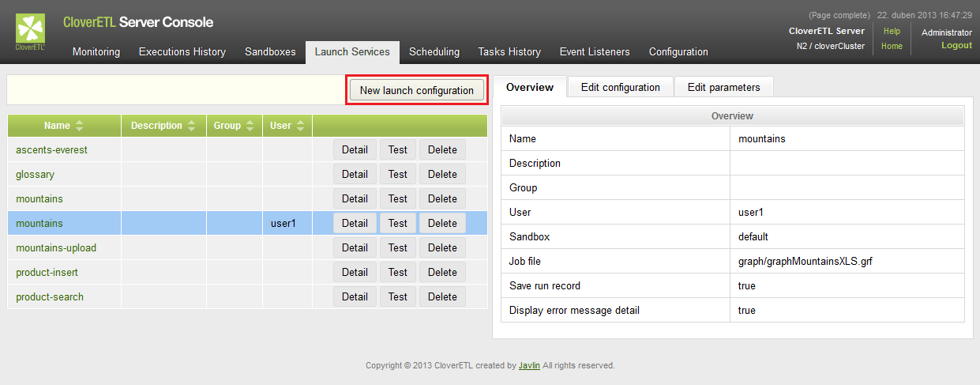Test the mountains configuration owned by user1
The width and height of the screenshot is (980, 385).
398,223
